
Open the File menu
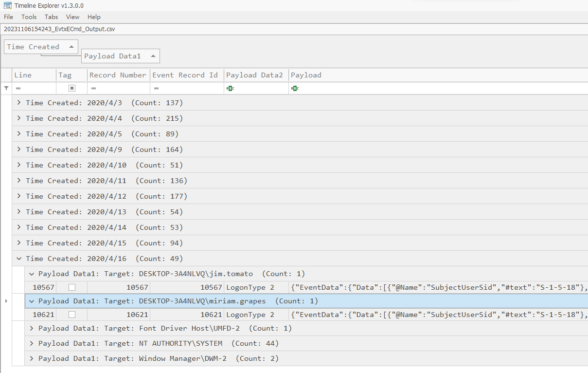[x=9, y=17]
